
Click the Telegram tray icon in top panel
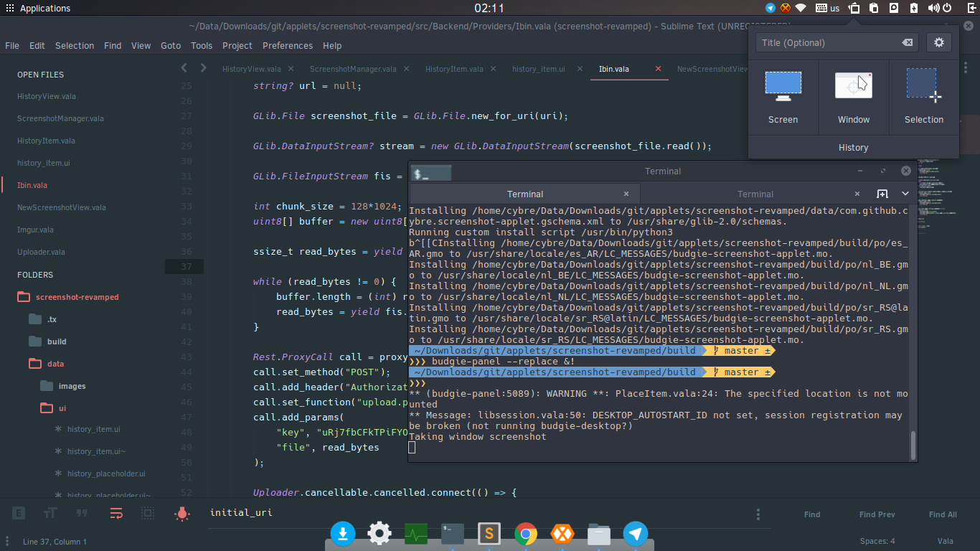(771, 8)
